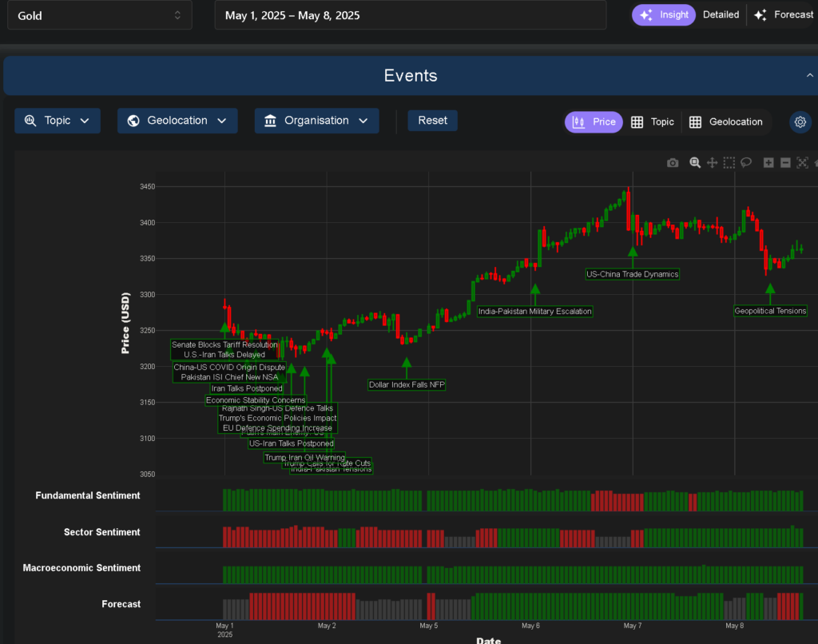Switch to Insight mode
Screen dimensions: 818x644
pyautogui.click(x=664, y=15)
